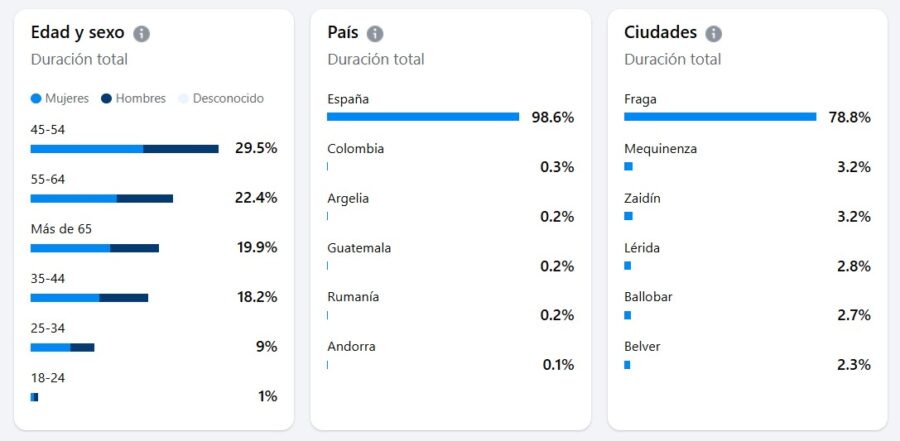Click the 25-34 age group bar
The height and width of the screenshot is (441, 900).
pyautogui.click(x=62, y=347)
